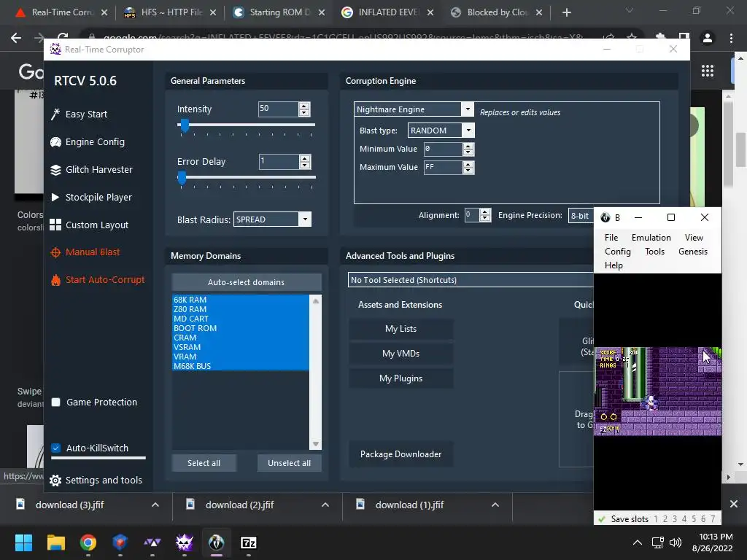Viewport: 747px width, 560px height.
Task: Click the Error Delay value field
Action: pyautogui.click(x=279, y=161)
